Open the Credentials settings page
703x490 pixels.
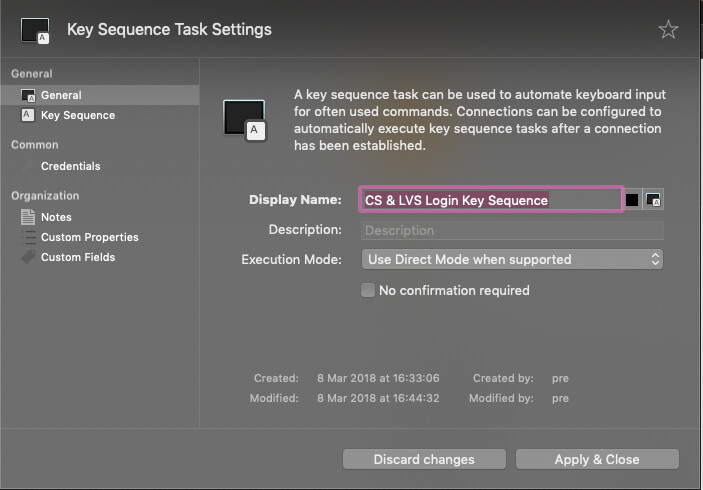pos(70,166)
